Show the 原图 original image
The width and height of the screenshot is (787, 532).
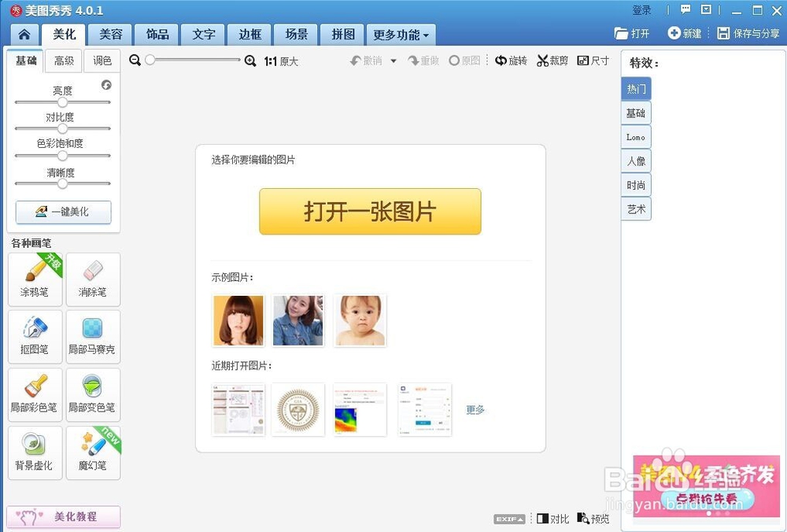[x=465, y=61]
